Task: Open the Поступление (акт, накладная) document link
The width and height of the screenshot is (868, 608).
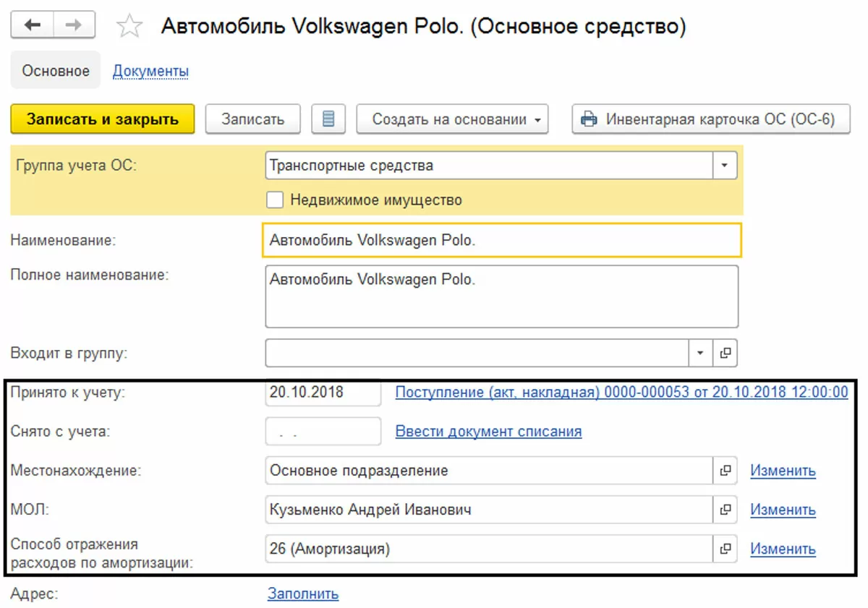Action: point(621,393)
